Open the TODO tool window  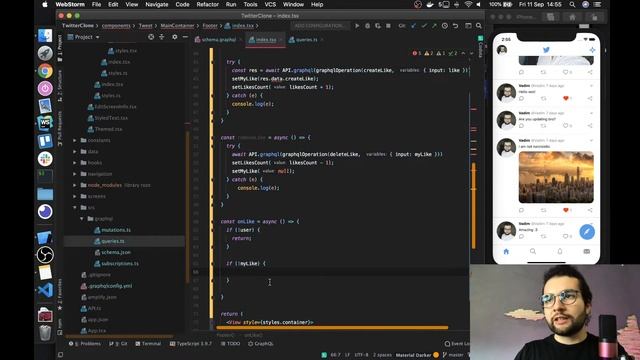click(x=230, y=344)
